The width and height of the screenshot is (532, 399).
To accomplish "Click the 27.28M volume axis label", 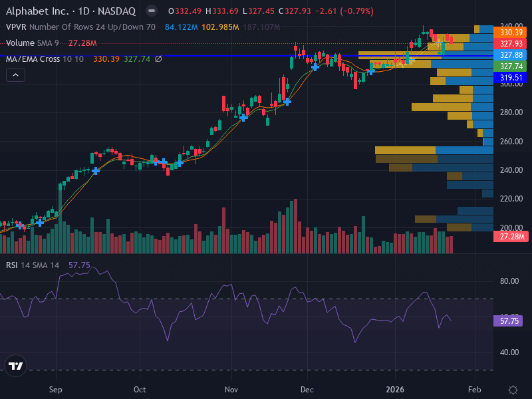I will [511, 237].
